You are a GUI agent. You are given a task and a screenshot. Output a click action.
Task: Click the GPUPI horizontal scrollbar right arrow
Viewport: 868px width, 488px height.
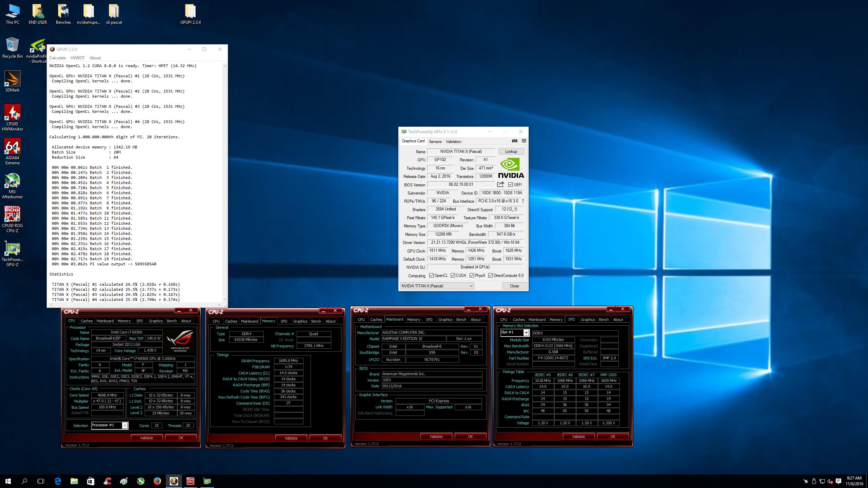219,305
